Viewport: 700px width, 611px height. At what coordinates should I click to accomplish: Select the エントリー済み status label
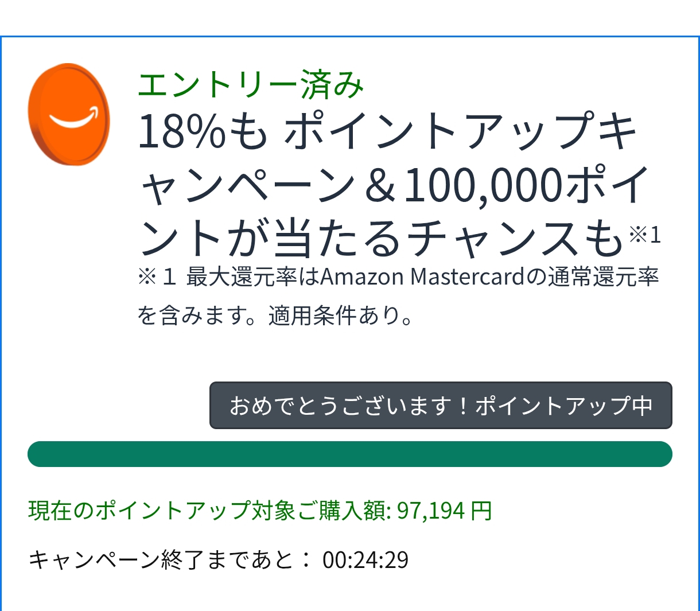[x=251, y=85]
